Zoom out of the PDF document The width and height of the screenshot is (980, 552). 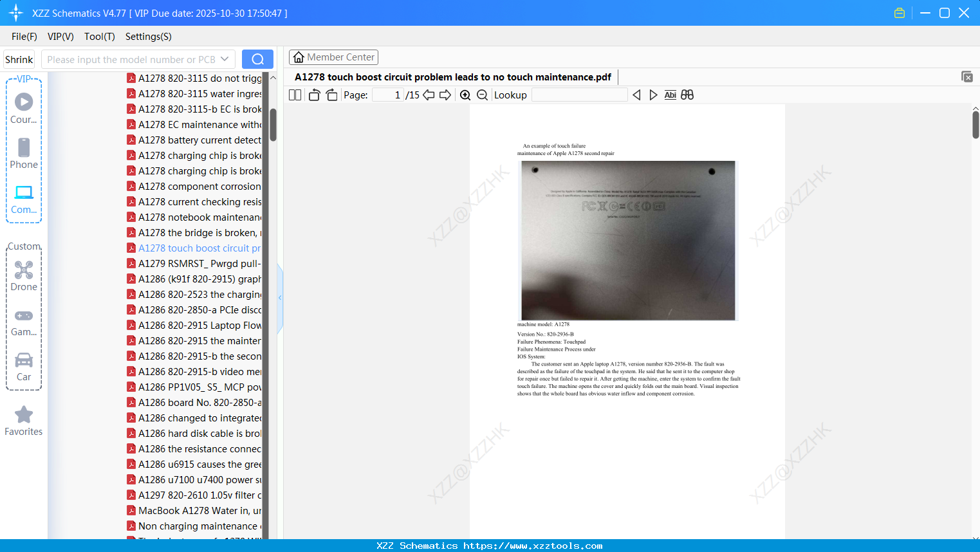coord(482,95)
